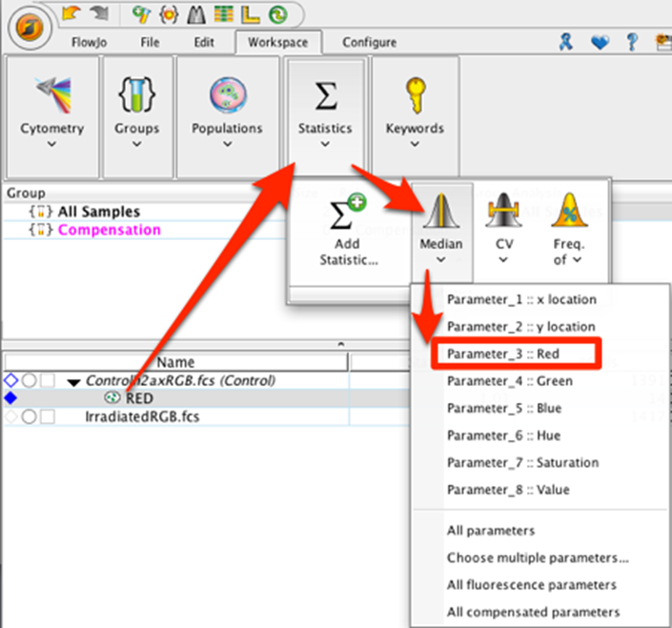Click the curly braces group icon in quick toolbar
The height and width of the screenshot is (628, 672).
(x=169, y=14)
